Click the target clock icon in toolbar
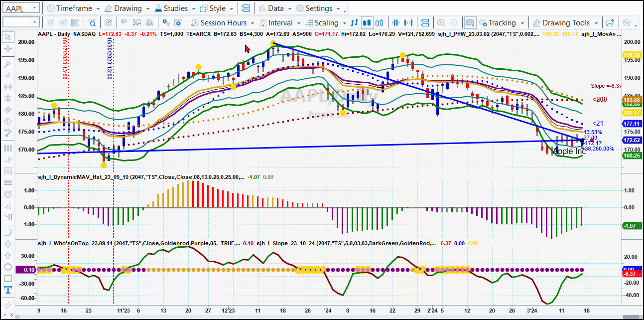The height and width of the screenshot is (320, 644). 109,22
